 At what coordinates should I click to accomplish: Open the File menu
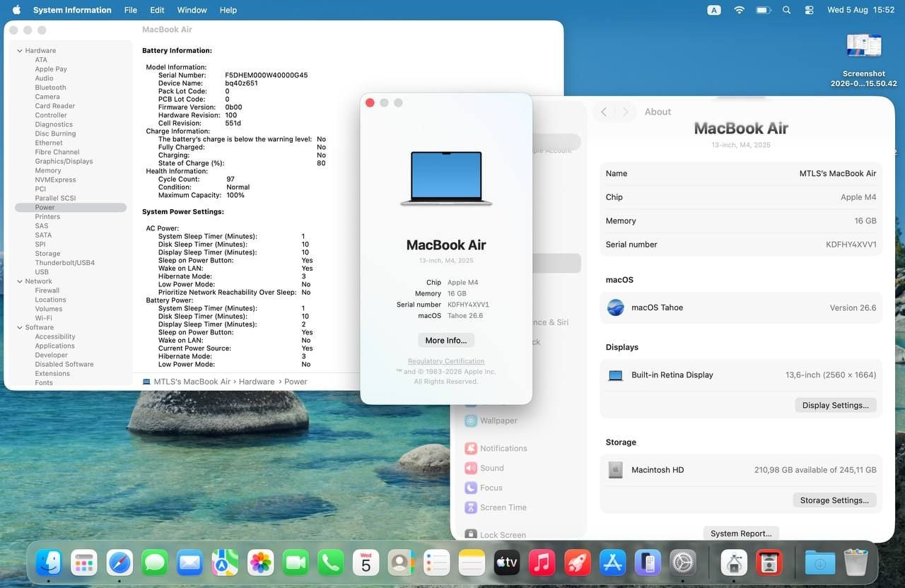(131, 10)
